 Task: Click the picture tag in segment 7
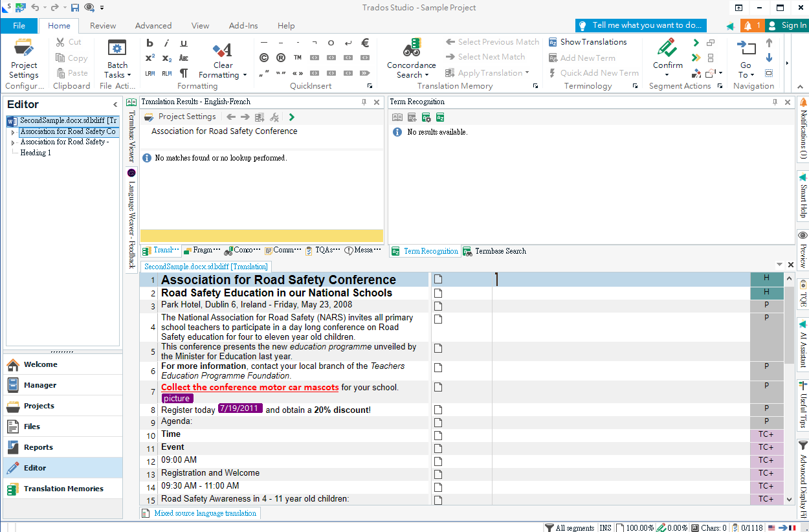[177, 399]
